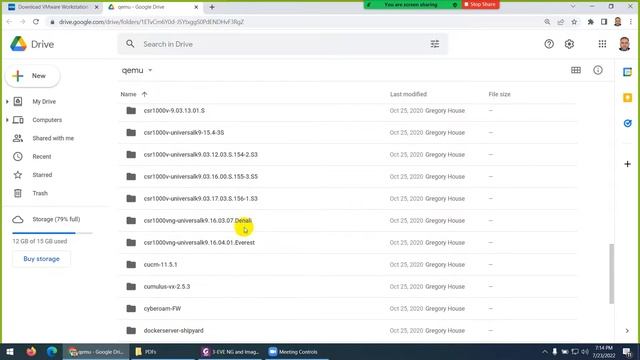Select folder csr1000v-universalk9.03.12.03.S.154-2.S3

(x=349, y=155)
